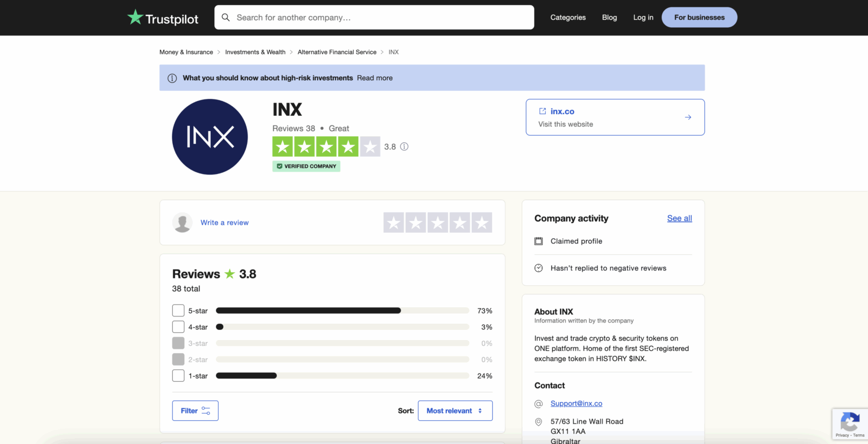The height and width of the screenshot is (444, 868).
Task: Select Blog in the top navigation
Action: point(609,17)
